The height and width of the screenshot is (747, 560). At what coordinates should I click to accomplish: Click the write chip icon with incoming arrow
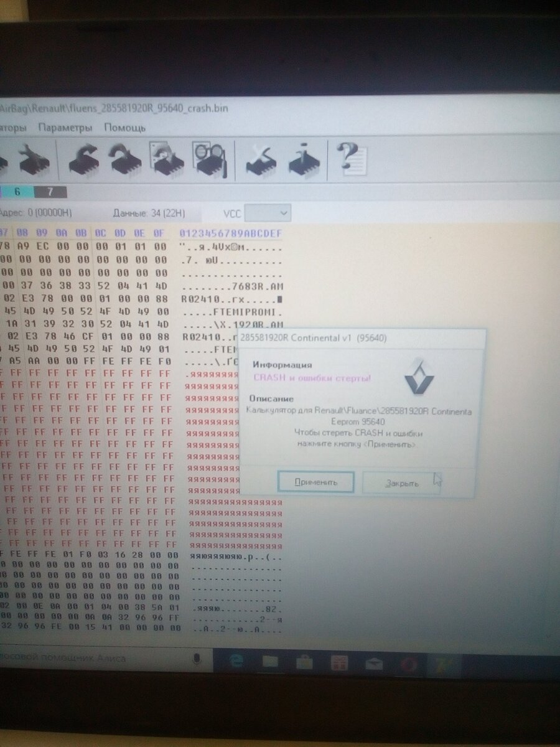click(x=125, y=160)
